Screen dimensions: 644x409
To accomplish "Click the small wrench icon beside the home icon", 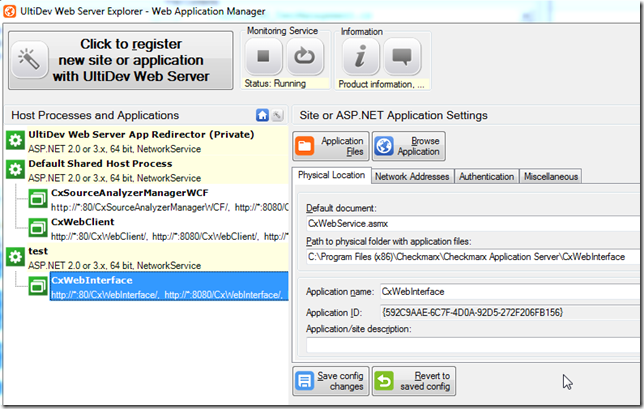I will tap(278, 115).
